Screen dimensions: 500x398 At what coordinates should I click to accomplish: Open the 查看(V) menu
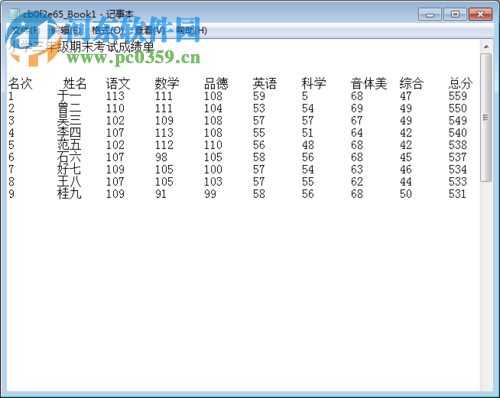click(x=150, y=31)
